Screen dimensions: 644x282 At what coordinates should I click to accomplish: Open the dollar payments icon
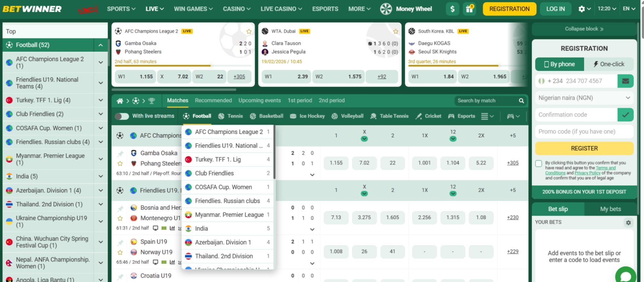452,9
